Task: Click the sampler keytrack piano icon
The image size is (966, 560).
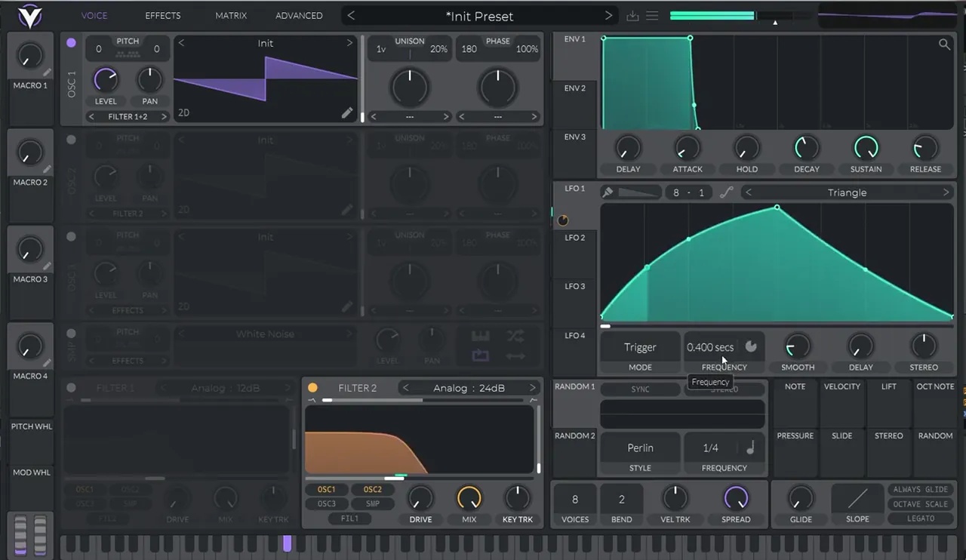Action: [480, 337]
